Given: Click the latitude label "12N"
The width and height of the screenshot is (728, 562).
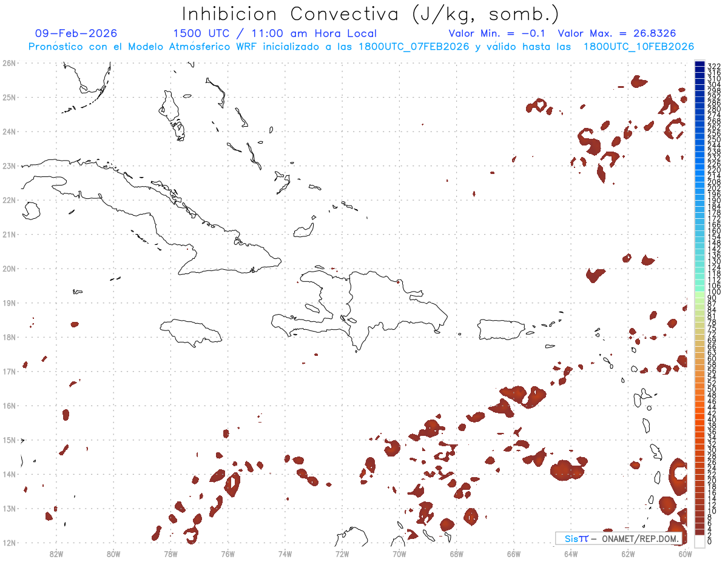Looking at the screenshot, I should point(8,543).
